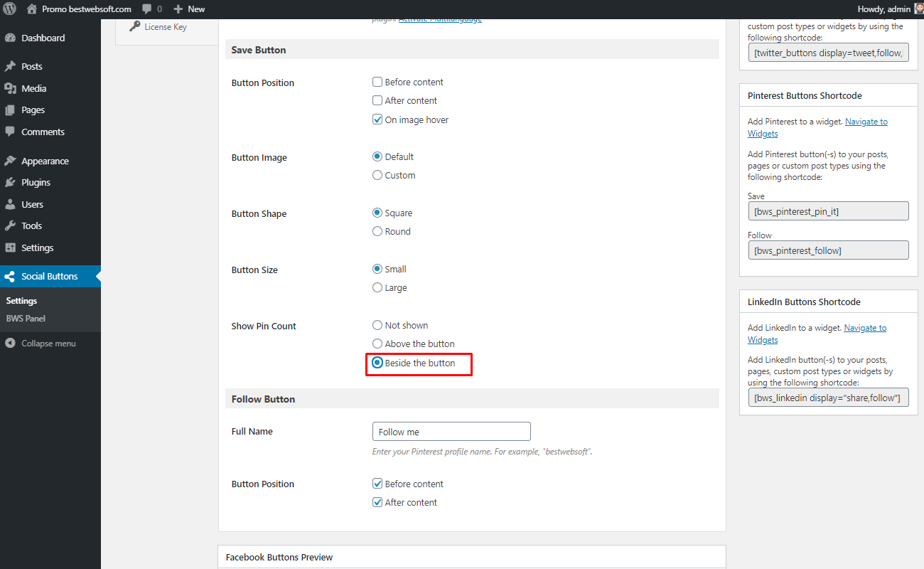Click the bws_linkedin shortcode field
Image resolution: width=924 pixels, height=569 pixels.
pyautogui.click(x=828, y=398)
